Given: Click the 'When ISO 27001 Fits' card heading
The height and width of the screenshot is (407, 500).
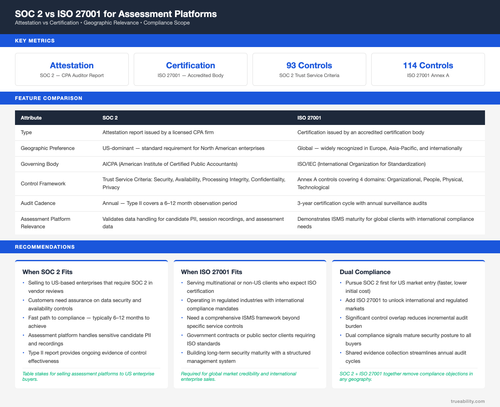Looking at the screenshot, I should pyautogui.click(x=211, y=272).
